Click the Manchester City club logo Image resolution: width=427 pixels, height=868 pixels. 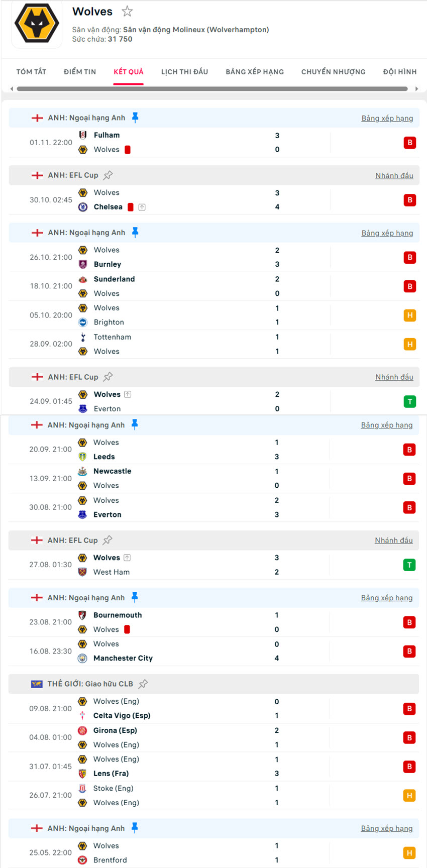[x=82, y=658]
